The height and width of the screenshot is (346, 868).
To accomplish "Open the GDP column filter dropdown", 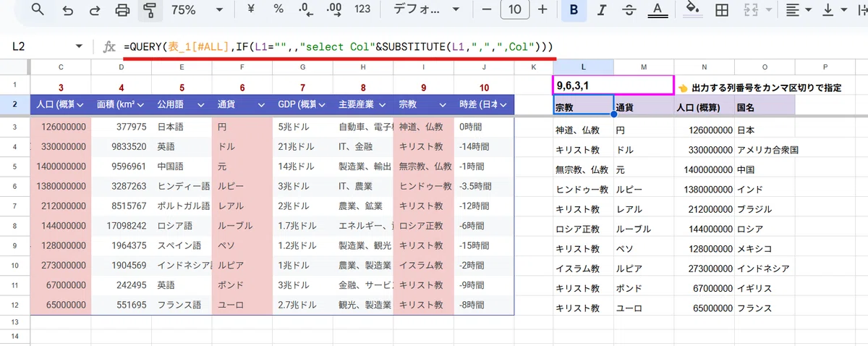I will 323,104.
